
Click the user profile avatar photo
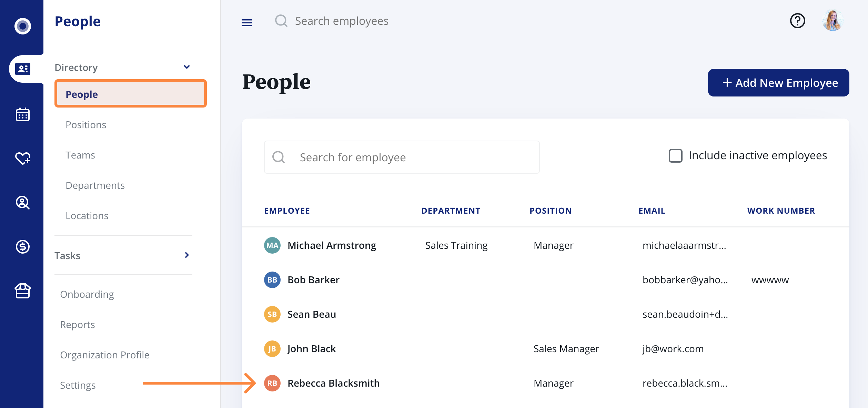point(832,21)
